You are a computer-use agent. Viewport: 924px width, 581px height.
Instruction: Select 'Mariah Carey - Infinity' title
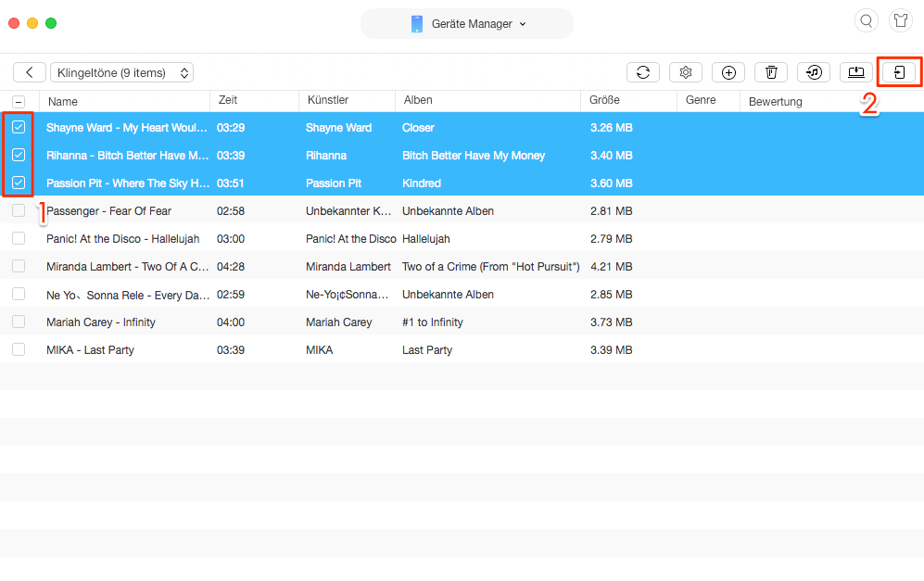[101, 322]
